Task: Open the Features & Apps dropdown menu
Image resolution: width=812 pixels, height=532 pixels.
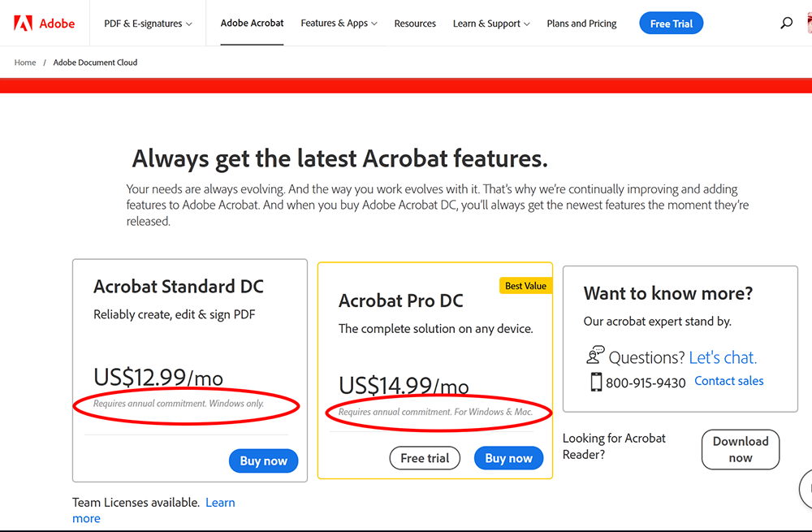Action: pos(339,24)
